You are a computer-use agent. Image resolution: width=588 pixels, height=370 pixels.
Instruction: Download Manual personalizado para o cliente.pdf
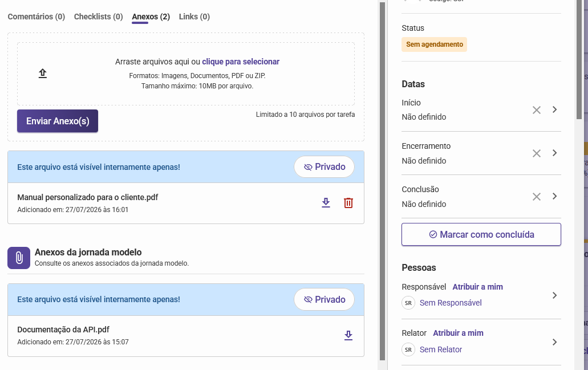(326, 203)
